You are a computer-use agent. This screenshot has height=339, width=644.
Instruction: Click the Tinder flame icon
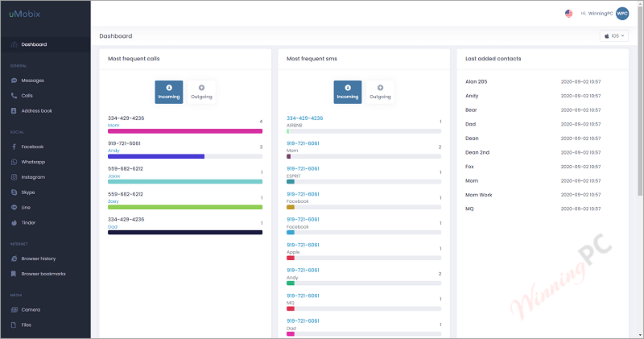click(x=14, y=223)
